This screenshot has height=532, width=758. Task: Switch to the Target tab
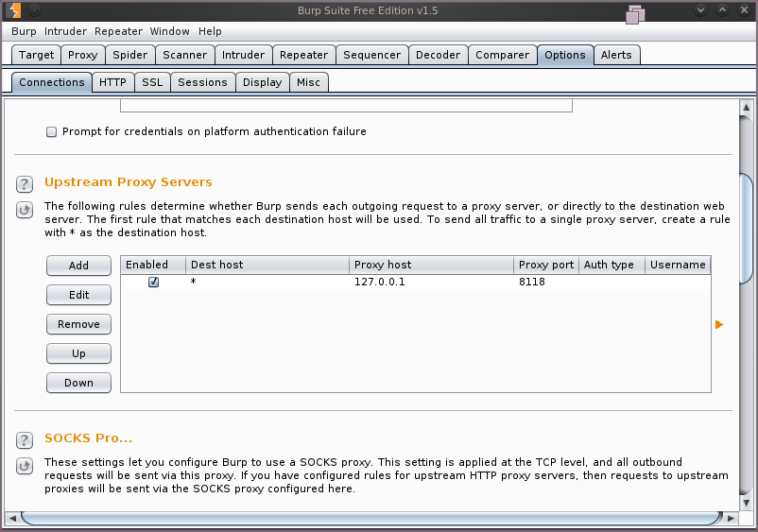coord(36,55)
